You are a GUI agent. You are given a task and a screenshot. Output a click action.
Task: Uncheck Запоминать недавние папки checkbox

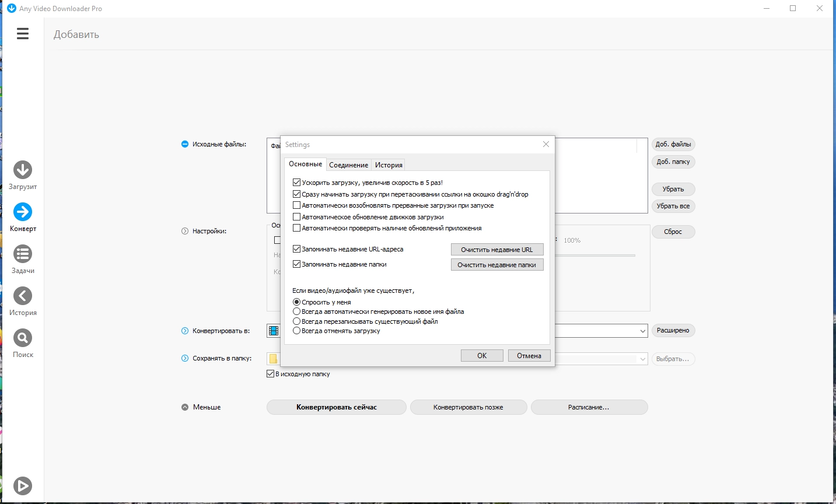296,264
